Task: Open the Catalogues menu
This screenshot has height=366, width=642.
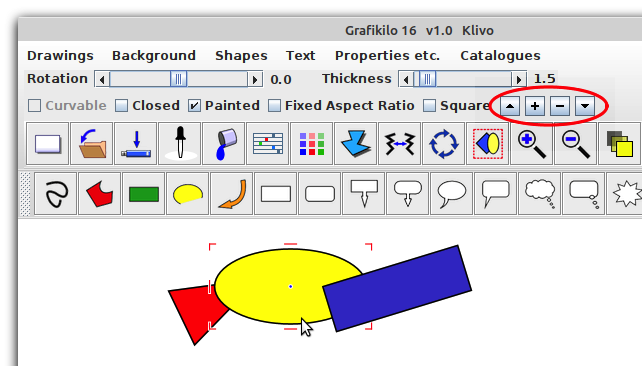Action: 500,55
